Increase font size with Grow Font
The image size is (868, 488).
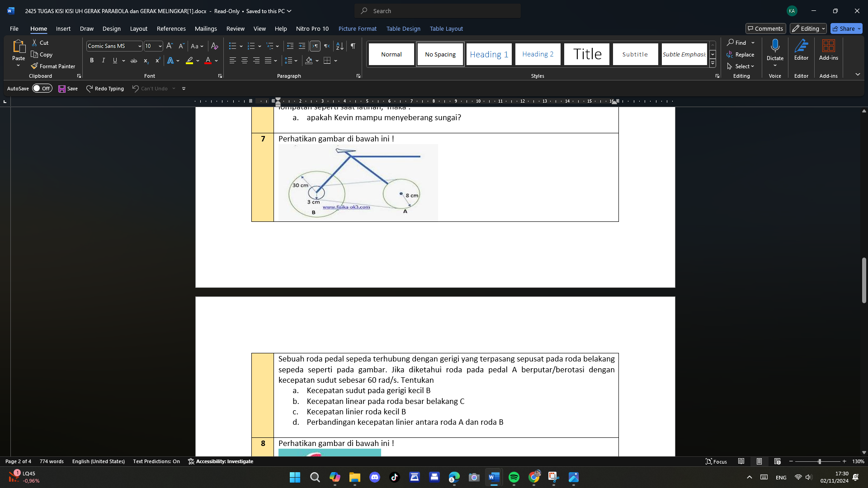coord(170,46)
